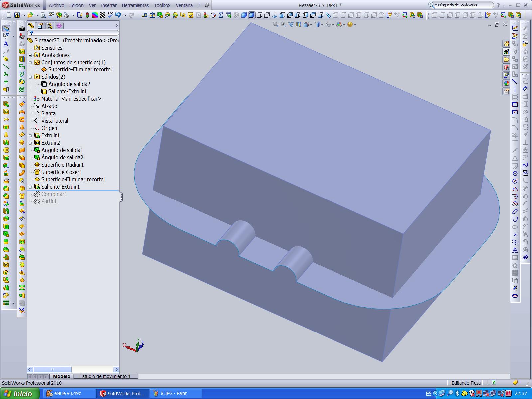Click the Print icon in the toolbar
The width and height of the screenshot is (532, 399).
(66, 15)
